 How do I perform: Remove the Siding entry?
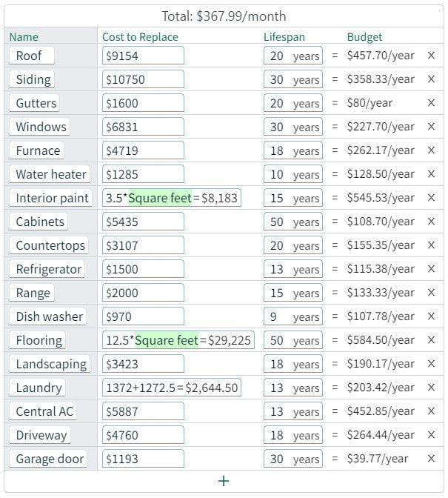[x=431, y=79]
